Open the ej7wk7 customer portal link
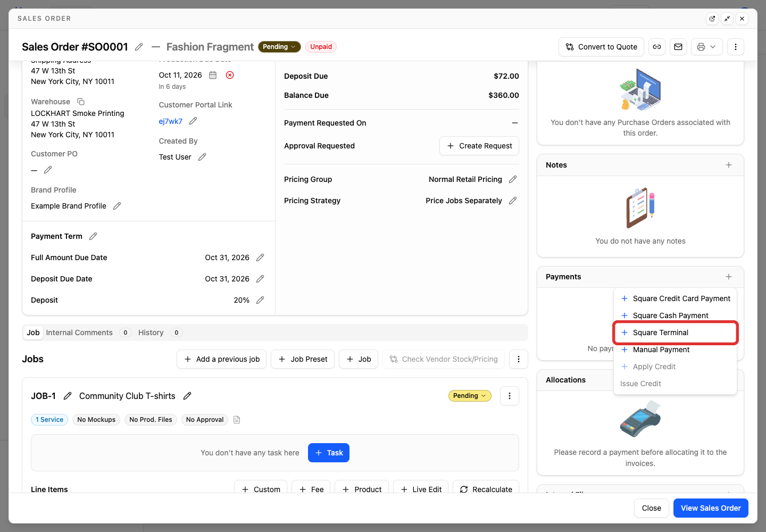The height and width of the screenshot is (532, 766). [170, 121]
